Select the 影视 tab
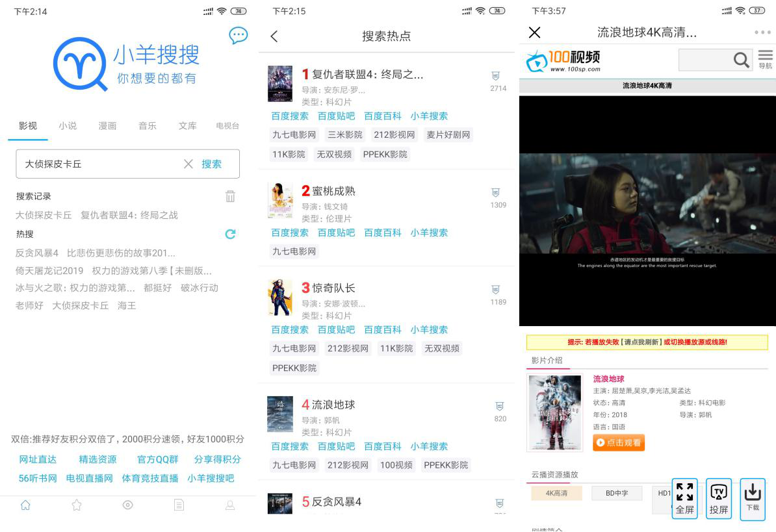This screenshot has width=776, height=532. (28, 126)
